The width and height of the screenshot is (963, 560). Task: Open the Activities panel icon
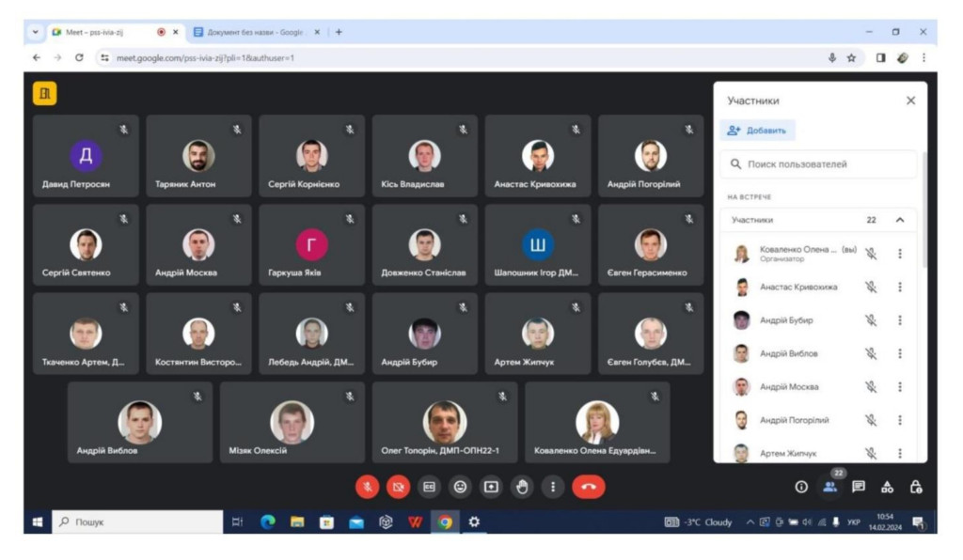click(887, 487)
